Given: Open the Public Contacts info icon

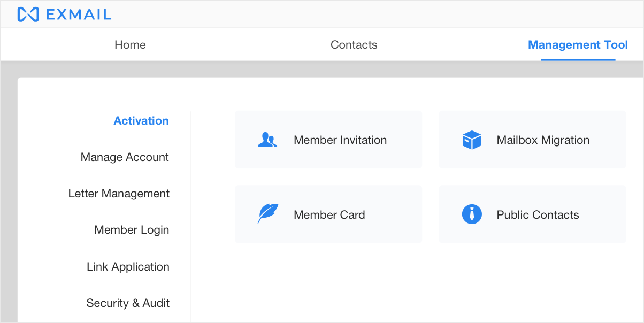Looking at the screenshot, I should click(471, 213).
